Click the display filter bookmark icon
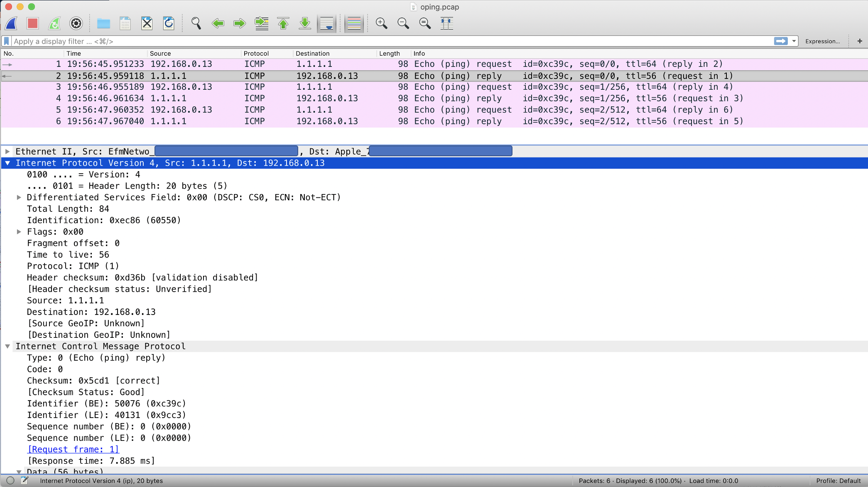The width and height of the screenshot is (868, 487). 6,41
